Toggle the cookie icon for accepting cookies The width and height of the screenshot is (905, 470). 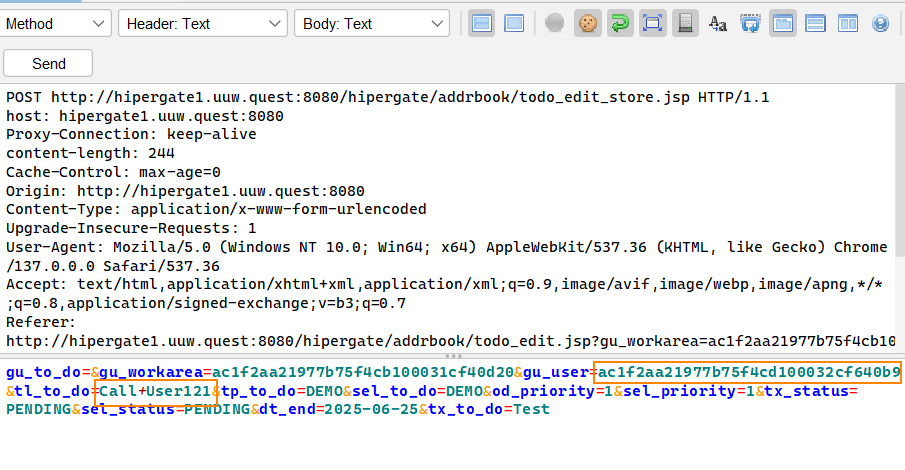pos(588,23)
